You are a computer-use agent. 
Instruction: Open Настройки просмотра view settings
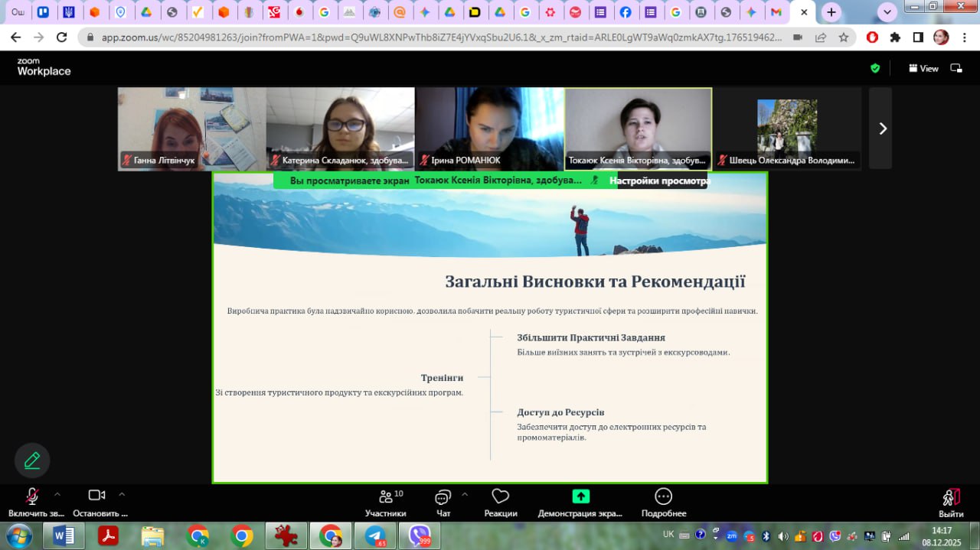(x=659, y=181)
